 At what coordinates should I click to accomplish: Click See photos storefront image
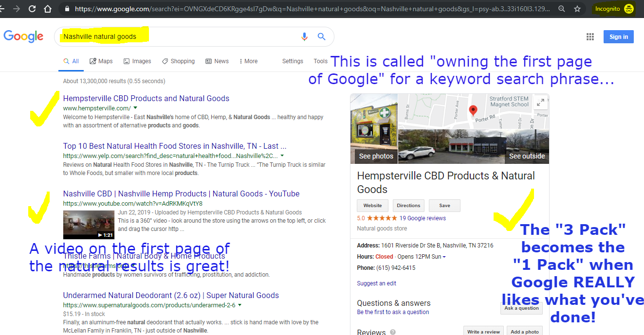point(374,129)
